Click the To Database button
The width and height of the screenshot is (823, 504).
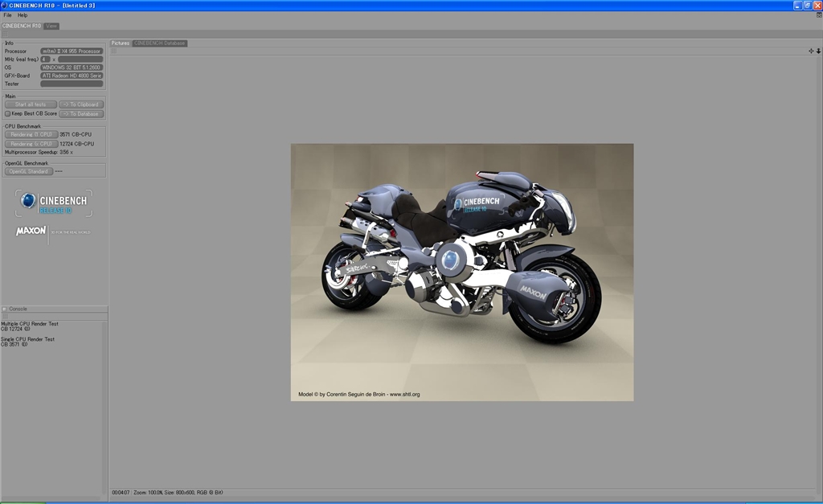click(81, 114)
